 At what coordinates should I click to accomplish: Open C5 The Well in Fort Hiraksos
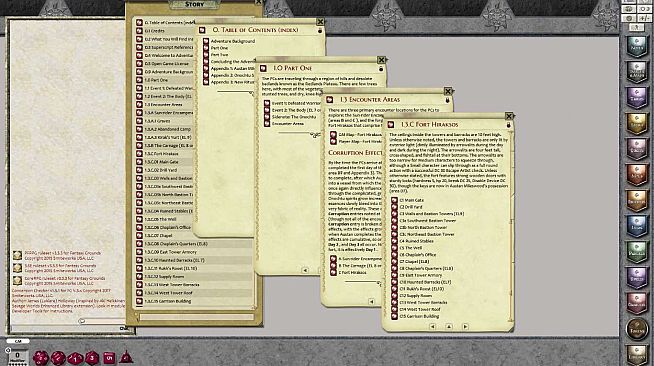click(x=411, y=248)
